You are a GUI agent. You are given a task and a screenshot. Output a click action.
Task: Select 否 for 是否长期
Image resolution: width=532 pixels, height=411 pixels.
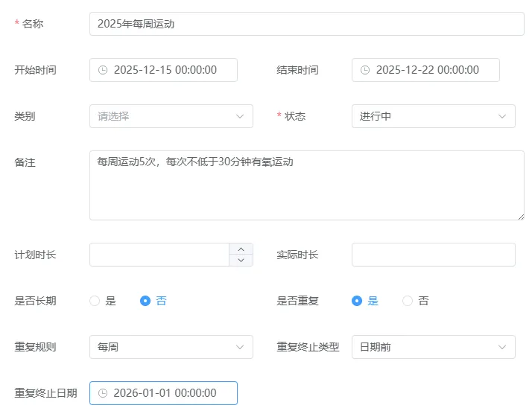[145, 301]
